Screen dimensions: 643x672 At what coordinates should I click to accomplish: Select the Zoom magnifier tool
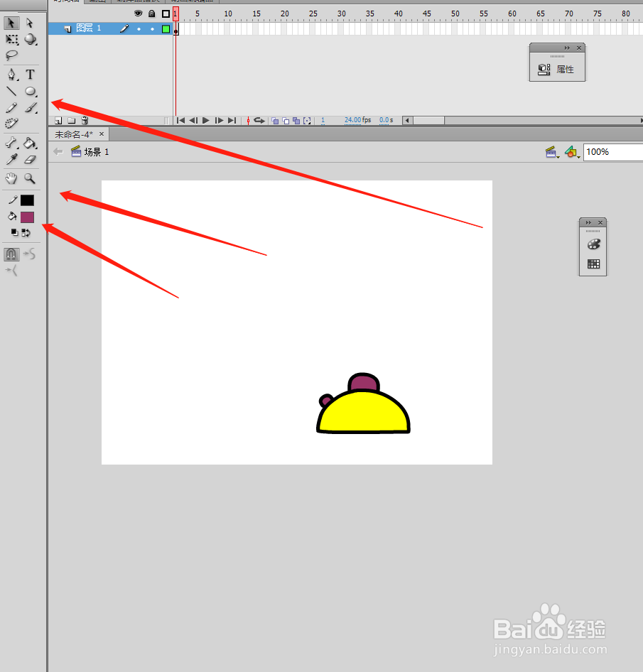[x=30, y=178]
